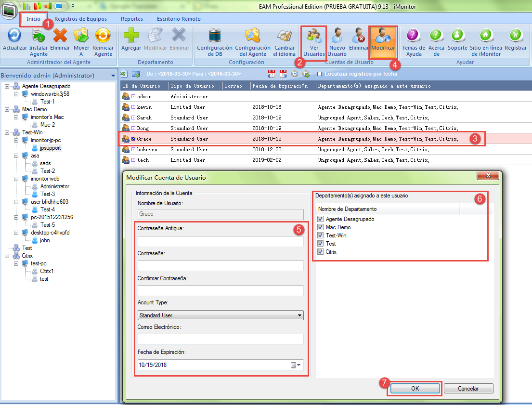Viewport: 532px width, 405px height.
Task: Uncheck the Citrix department checkbox
Action: (320, 251)
